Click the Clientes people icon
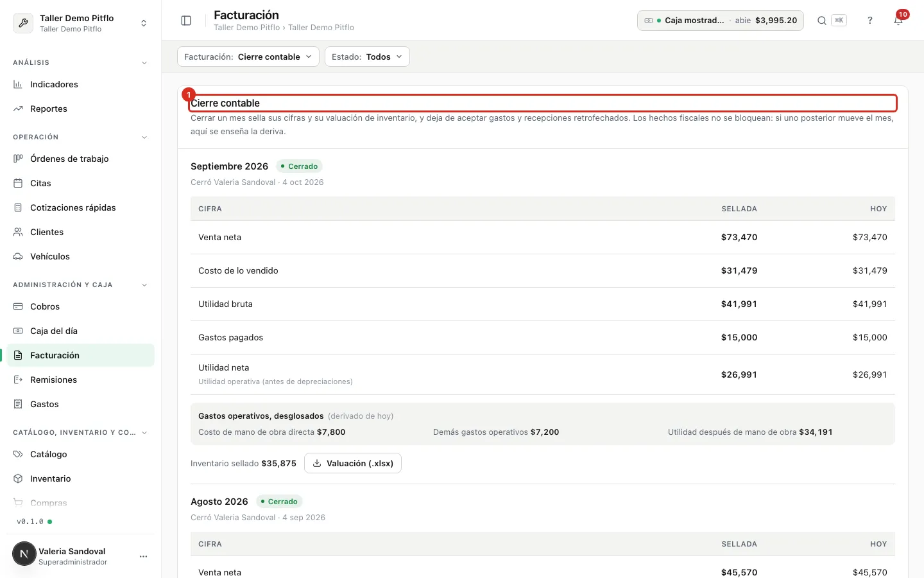924x578 pixels. click(18, 232)
